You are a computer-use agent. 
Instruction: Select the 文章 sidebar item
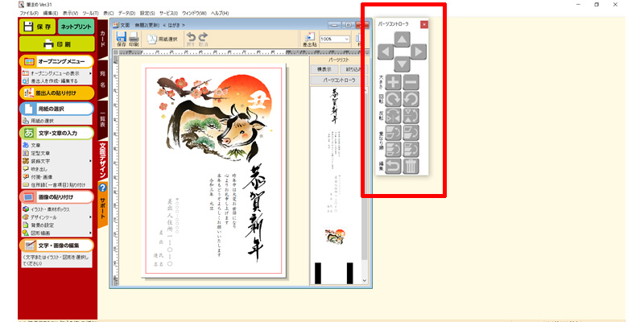pyautogui.click(x=31, y=145)
